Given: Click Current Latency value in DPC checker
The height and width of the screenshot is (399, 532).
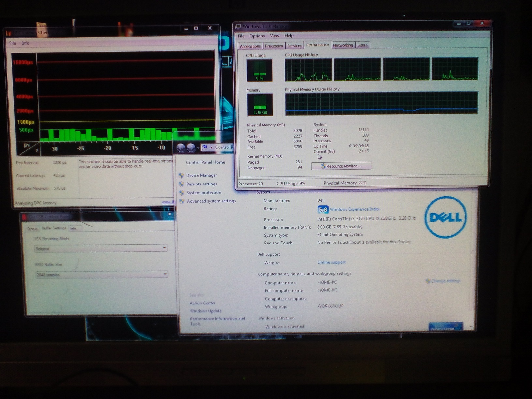Looking at the screenshot, I should point(59,175).
